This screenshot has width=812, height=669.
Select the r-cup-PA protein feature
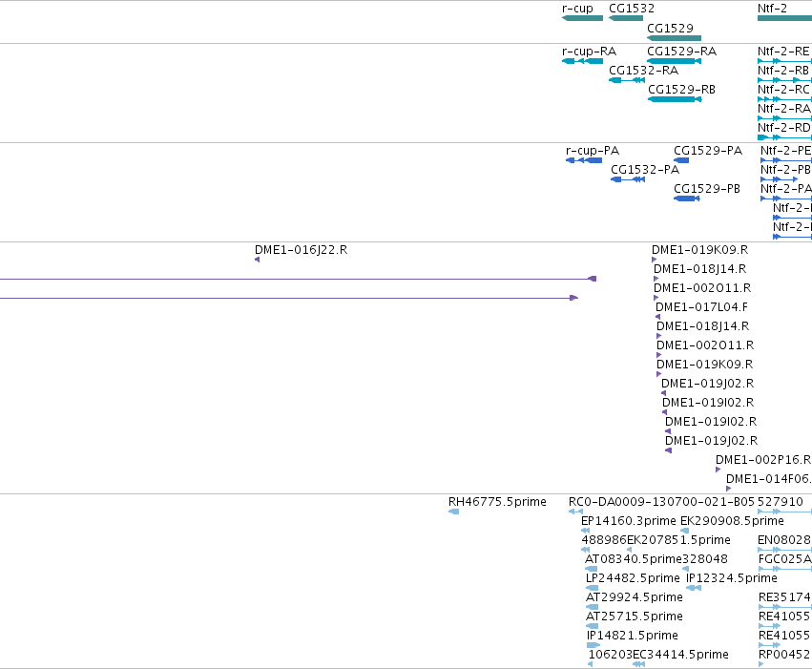click(584, 160)
